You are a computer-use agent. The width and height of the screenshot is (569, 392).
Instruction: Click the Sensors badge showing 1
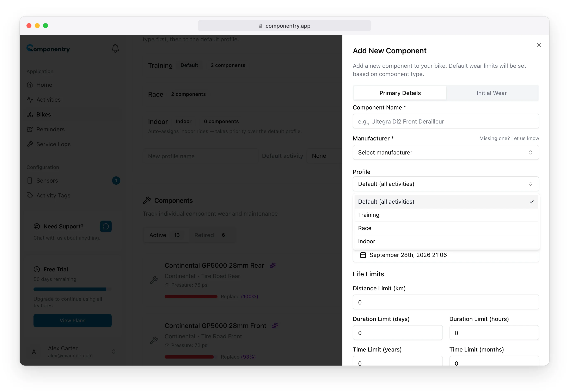pos(116,181)
